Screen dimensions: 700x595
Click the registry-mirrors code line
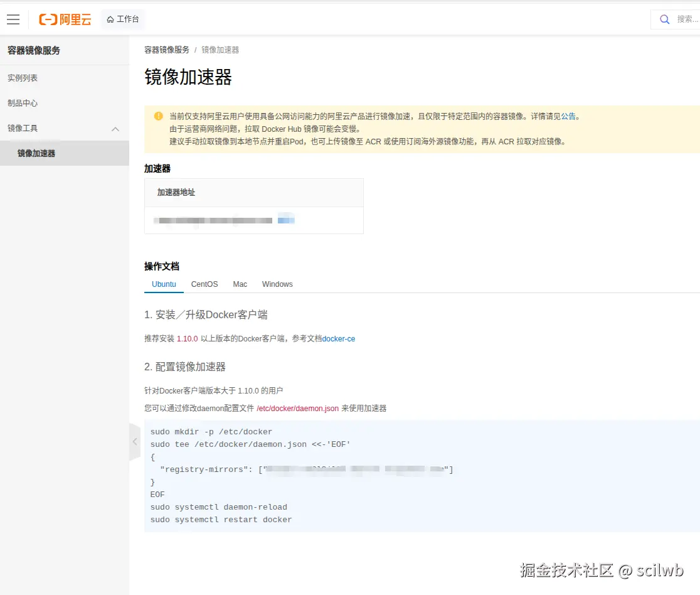[x=306, y=469]
